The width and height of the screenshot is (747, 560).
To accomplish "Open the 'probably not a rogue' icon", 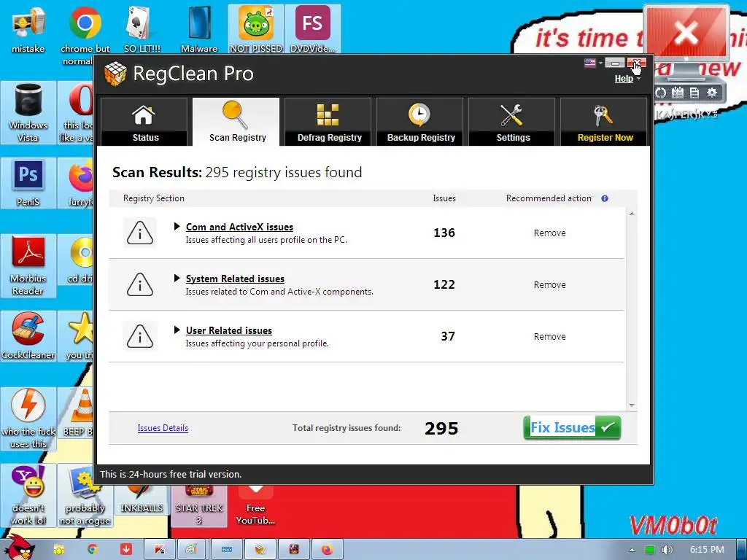I will click(85, 495).
